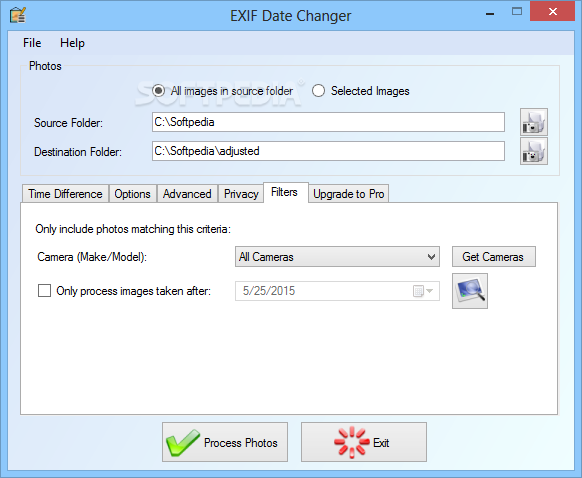Click the Process Photos button
The image size is (582, 478).
pos(225,442)
